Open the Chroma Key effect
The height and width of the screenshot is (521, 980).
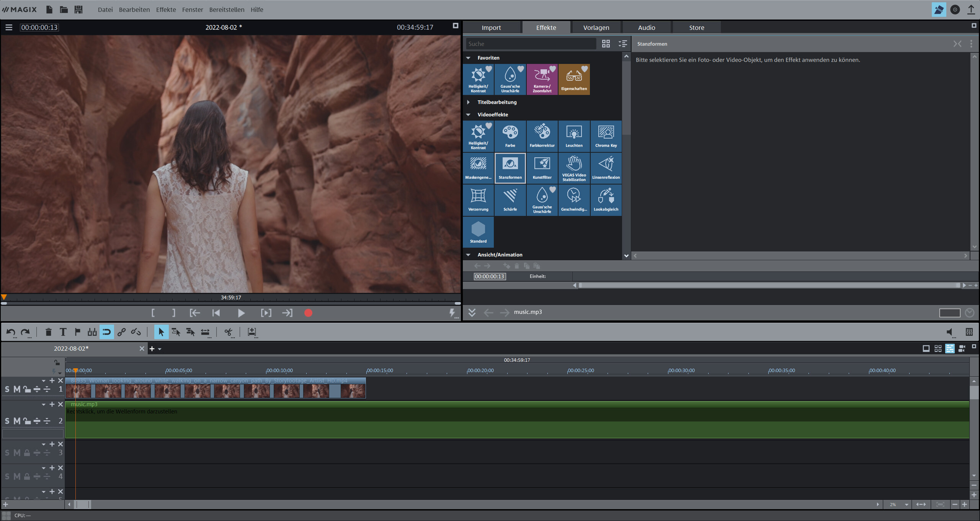pos(606,136)
